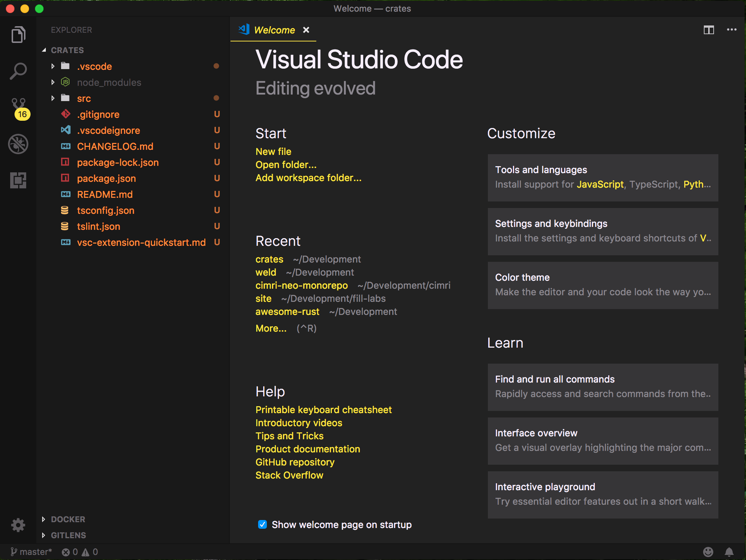746x560 pixels.
Task: Click the Tools and languages card
Action: (603, 177)
